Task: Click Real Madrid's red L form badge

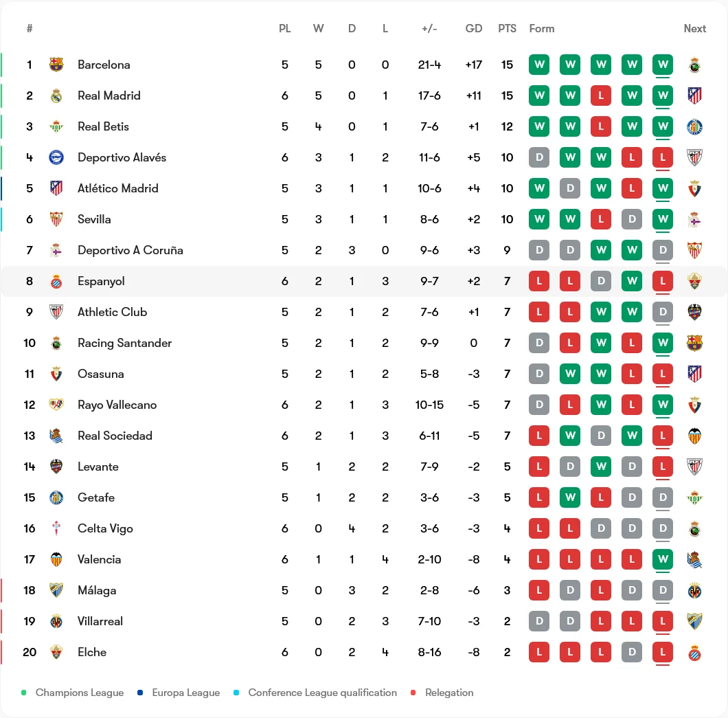Action: [601, 96]
